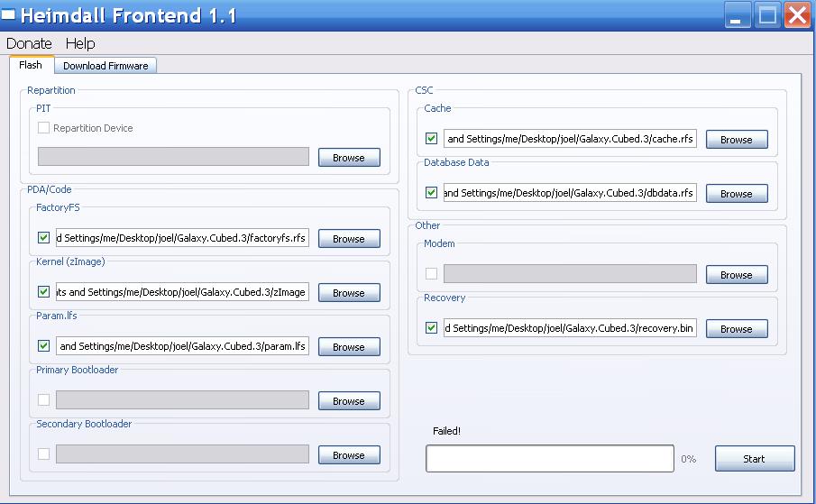Click the "Repartition Device" label
This screenshot has height=504, width=816.
93,128
